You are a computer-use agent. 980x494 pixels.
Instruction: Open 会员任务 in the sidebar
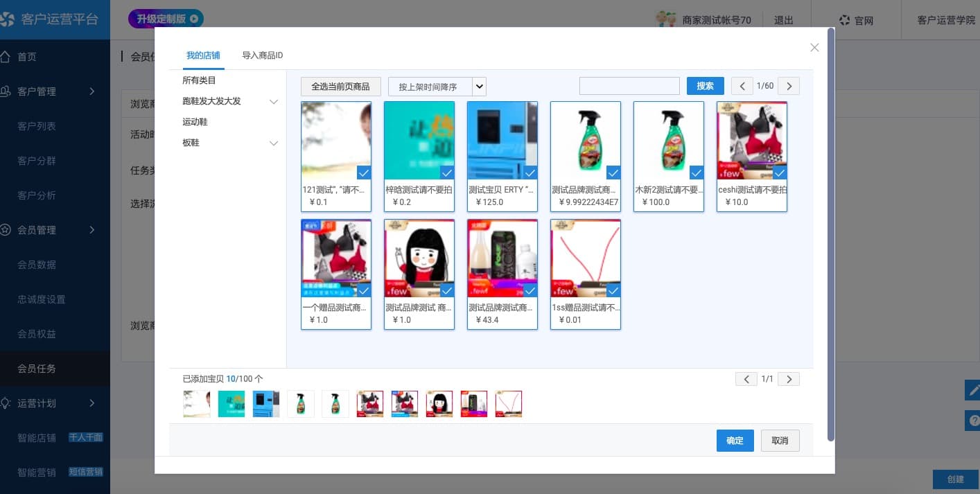[37, 369]
